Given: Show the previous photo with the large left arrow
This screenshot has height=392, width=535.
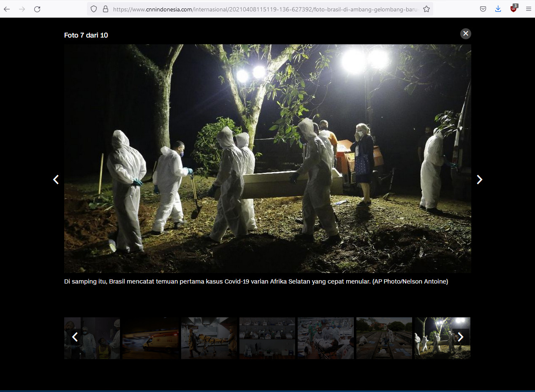Looking at the screenshot, I should pos(56,180).
